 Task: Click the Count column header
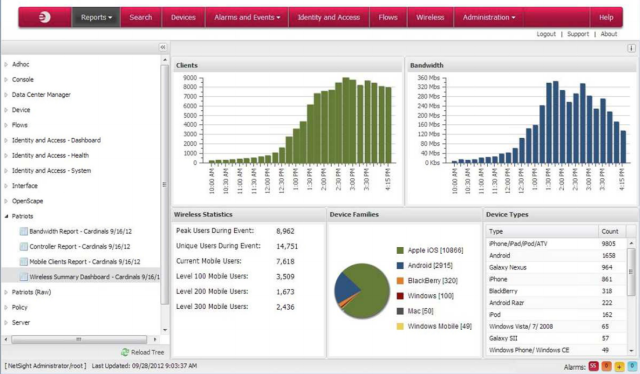click(x=612, y=232)
